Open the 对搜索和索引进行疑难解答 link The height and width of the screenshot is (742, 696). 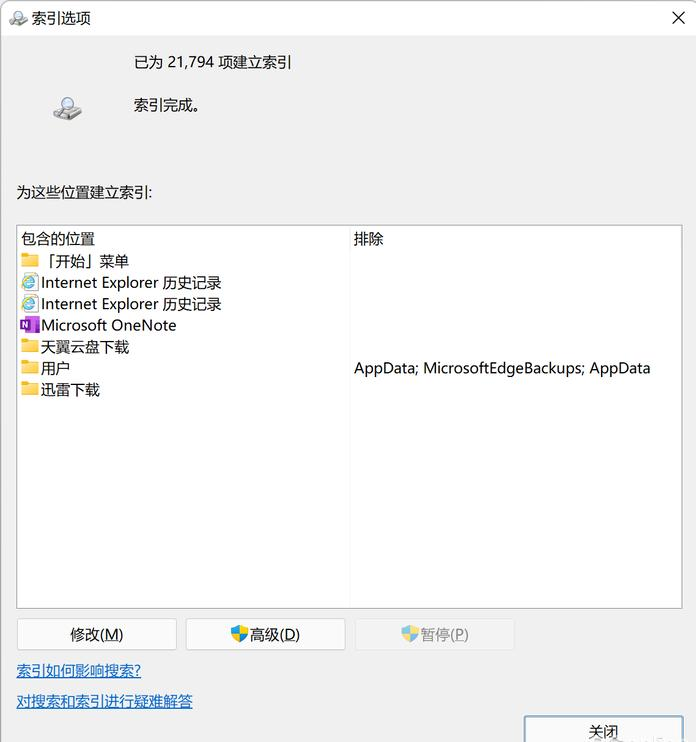pos(105,701)
